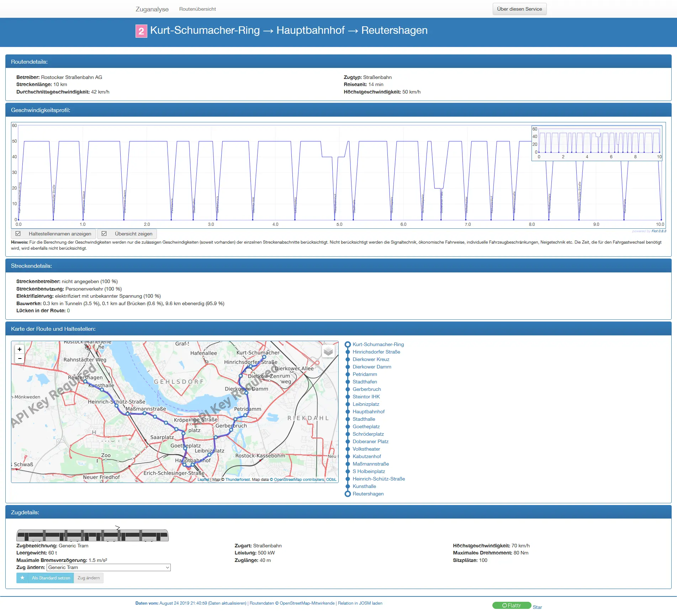The width and height of the screenshot is (677, 616).
Task: Click the tram illustration image
Action: [x=92, y=534]
